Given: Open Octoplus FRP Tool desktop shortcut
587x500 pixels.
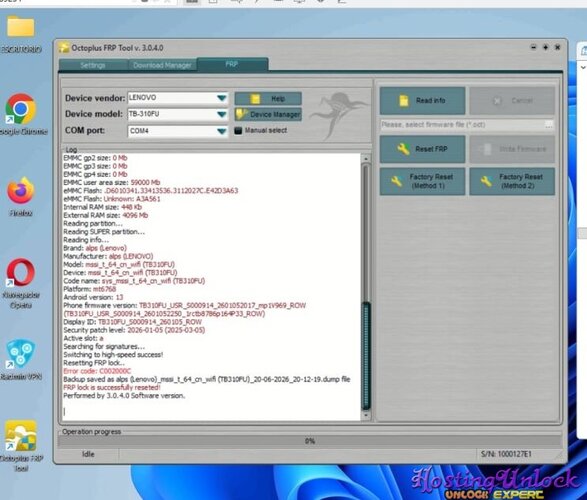Looking at the screenshot, I should click(x=21, y=445).
